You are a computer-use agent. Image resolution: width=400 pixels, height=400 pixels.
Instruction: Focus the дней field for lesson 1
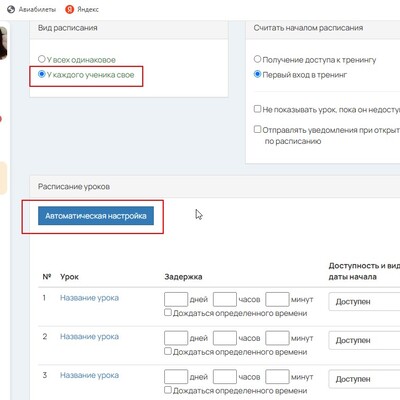tap(176, 299)
